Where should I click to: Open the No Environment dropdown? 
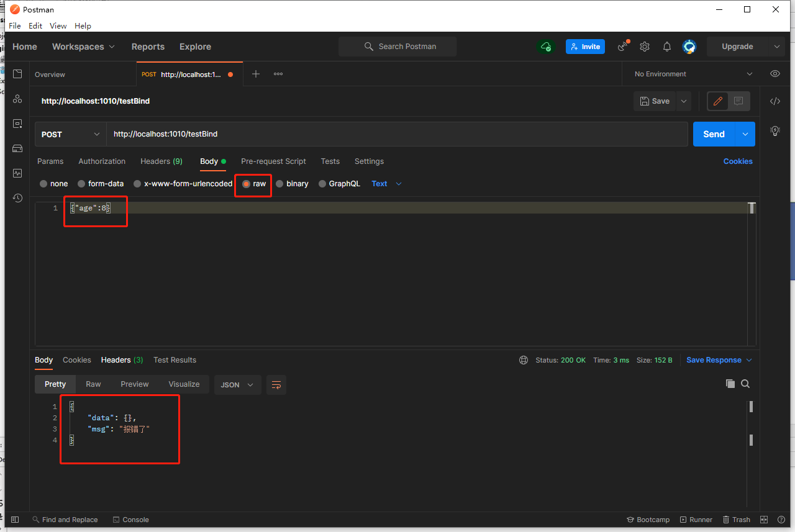tap(693, 74)
